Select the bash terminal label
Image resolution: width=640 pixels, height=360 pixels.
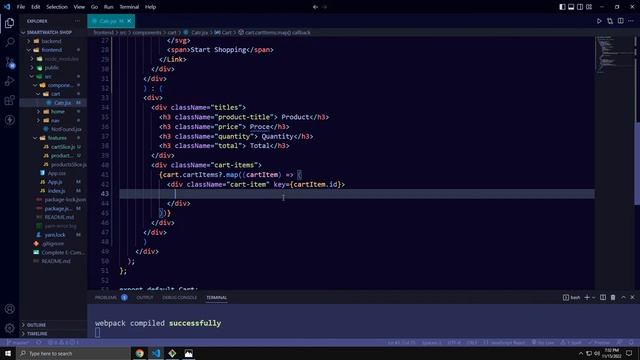571,298
